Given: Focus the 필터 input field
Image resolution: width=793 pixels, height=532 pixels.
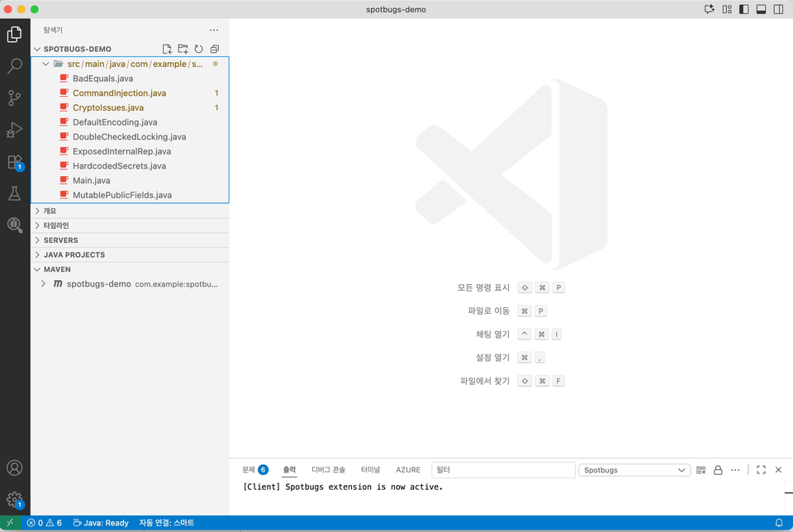Looking at the screenshot, I should pyautogui.click(x=503, y=470).
